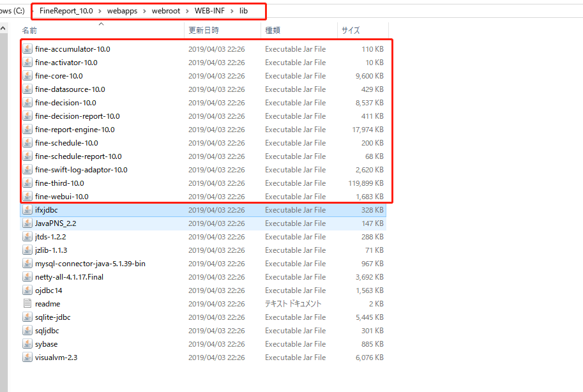Expand chevron after WEB-INF in address bar
Screen dimensions: 583x392
click(x=232, y=11)
